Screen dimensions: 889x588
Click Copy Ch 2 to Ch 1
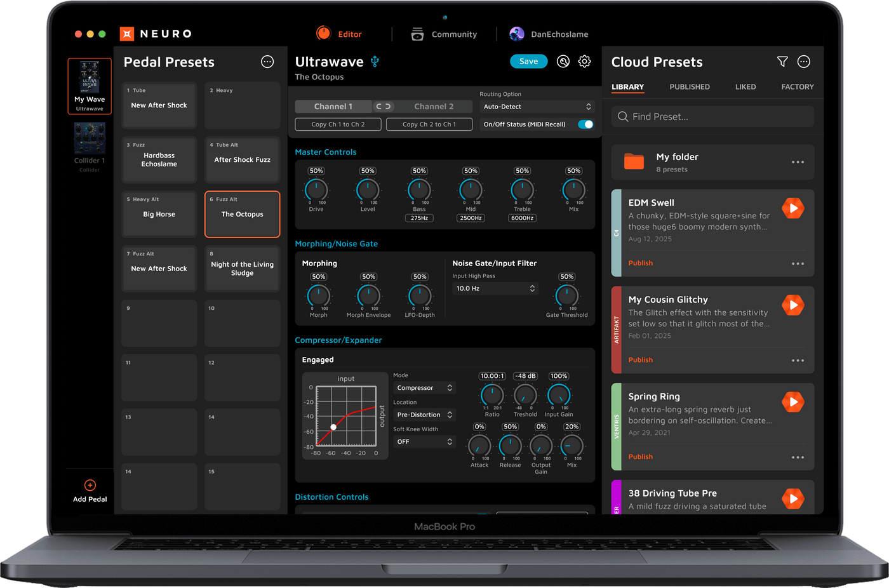pos(429,124)
